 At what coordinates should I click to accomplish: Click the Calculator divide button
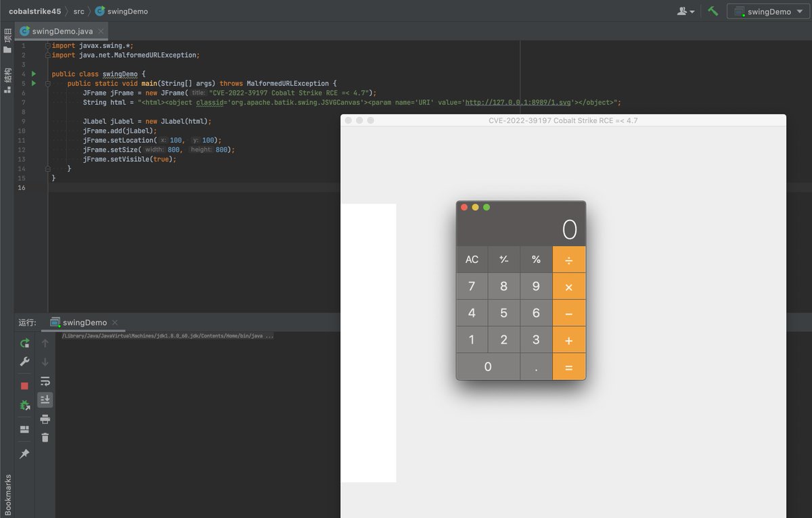[x=569, y=260]
